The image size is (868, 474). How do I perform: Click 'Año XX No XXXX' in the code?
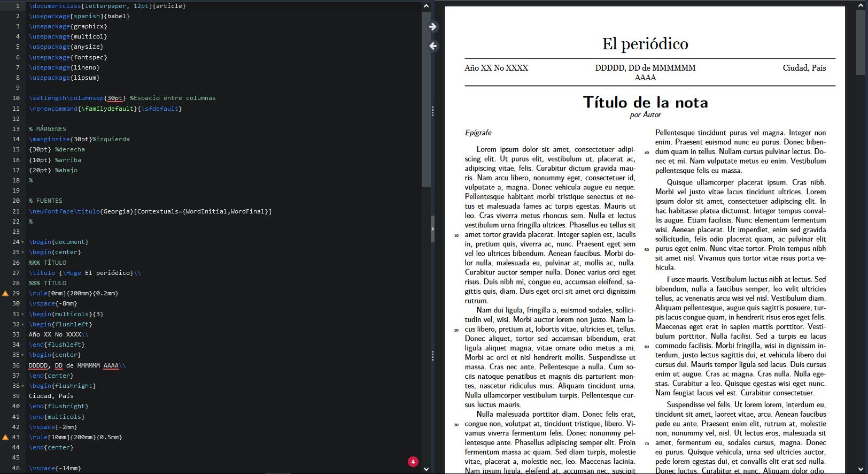(x=55, y=334)
